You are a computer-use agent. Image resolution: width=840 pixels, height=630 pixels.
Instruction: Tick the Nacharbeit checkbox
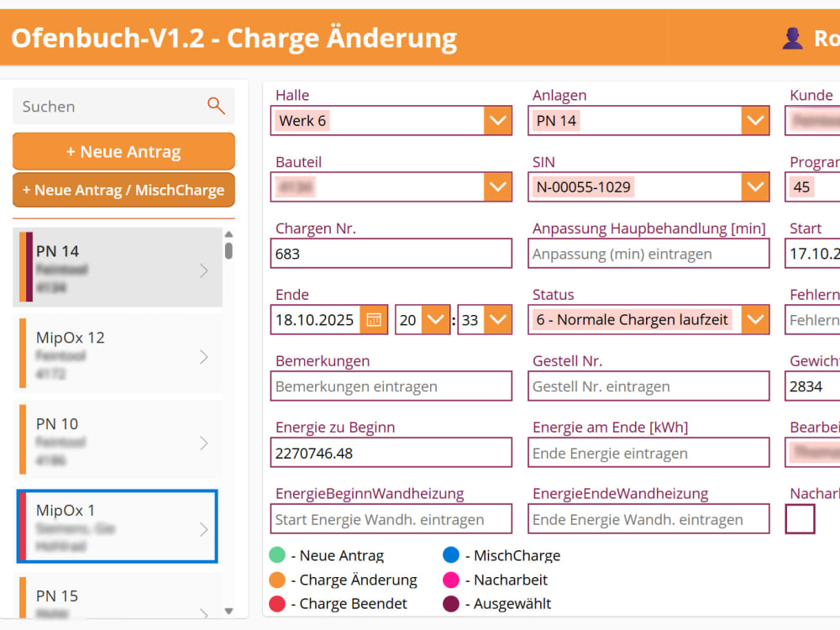800,518
